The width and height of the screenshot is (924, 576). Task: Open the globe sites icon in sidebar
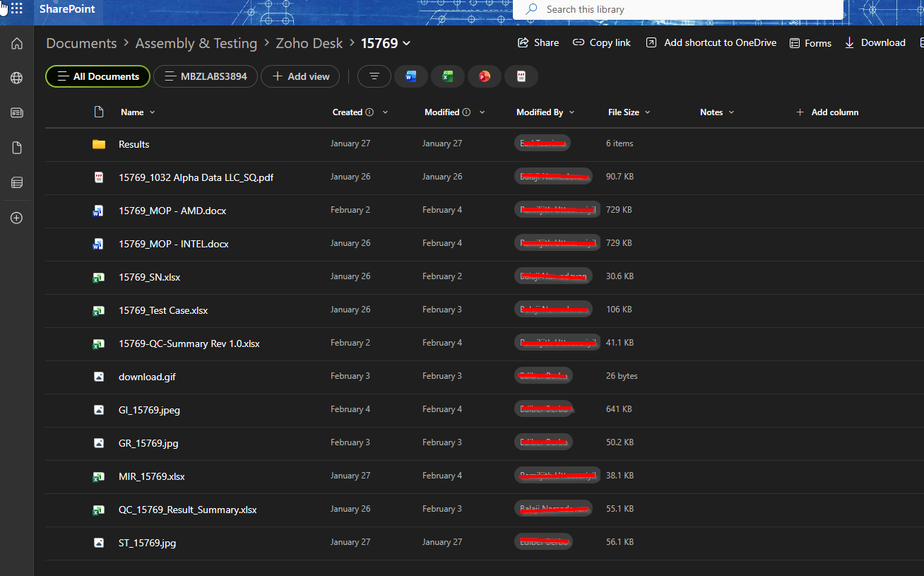(17, 78)
